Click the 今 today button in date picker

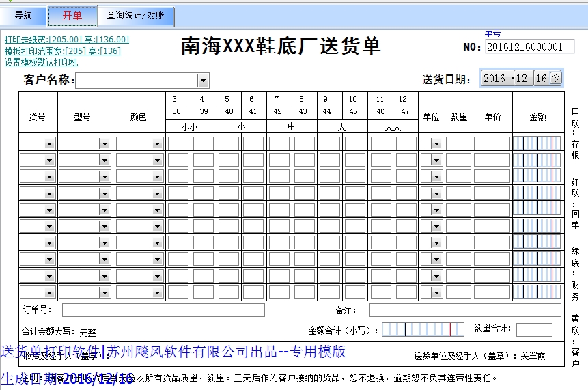point(555,78)
